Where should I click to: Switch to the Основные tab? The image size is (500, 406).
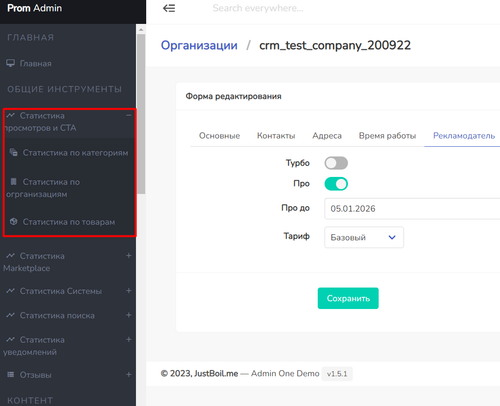(219, 136)
